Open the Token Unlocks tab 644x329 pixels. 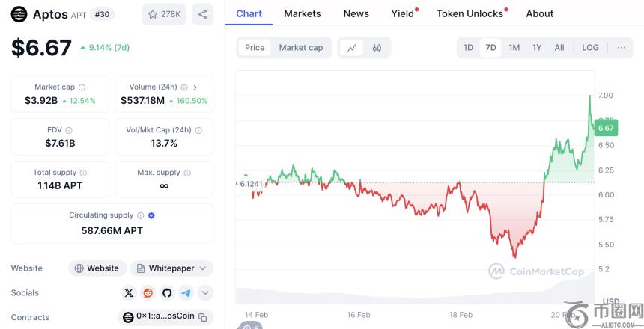pos(470,13)
